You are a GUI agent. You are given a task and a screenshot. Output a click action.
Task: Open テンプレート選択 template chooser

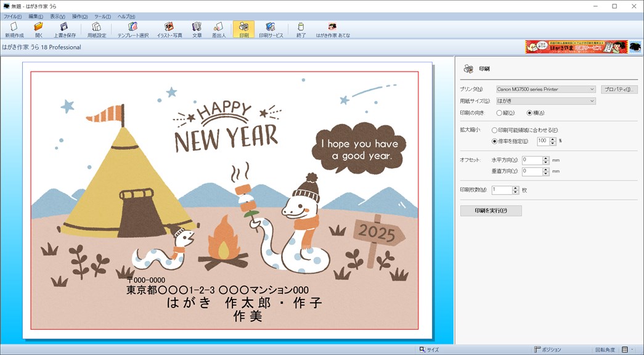(132, 30)
